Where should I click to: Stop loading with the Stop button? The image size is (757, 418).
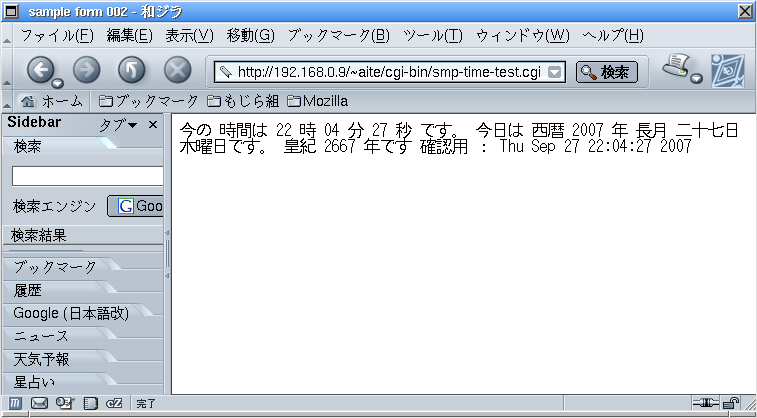[177, 71]
